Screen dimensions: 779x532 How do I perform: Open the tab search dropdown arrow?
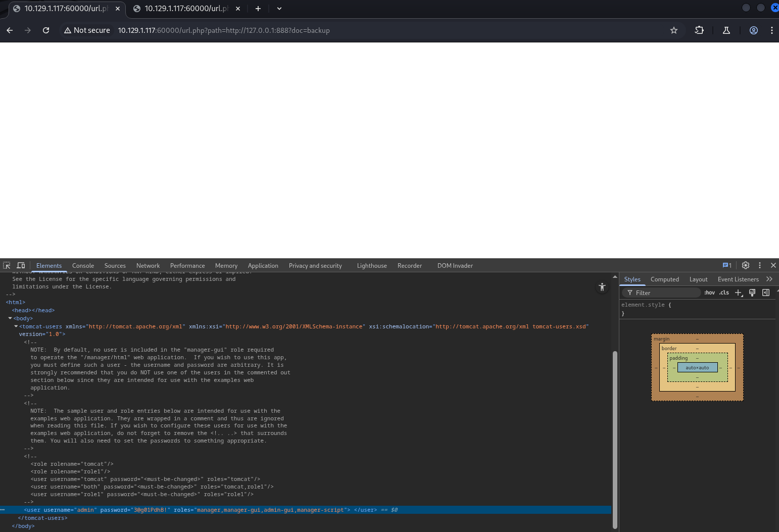[x=279, y=9]
